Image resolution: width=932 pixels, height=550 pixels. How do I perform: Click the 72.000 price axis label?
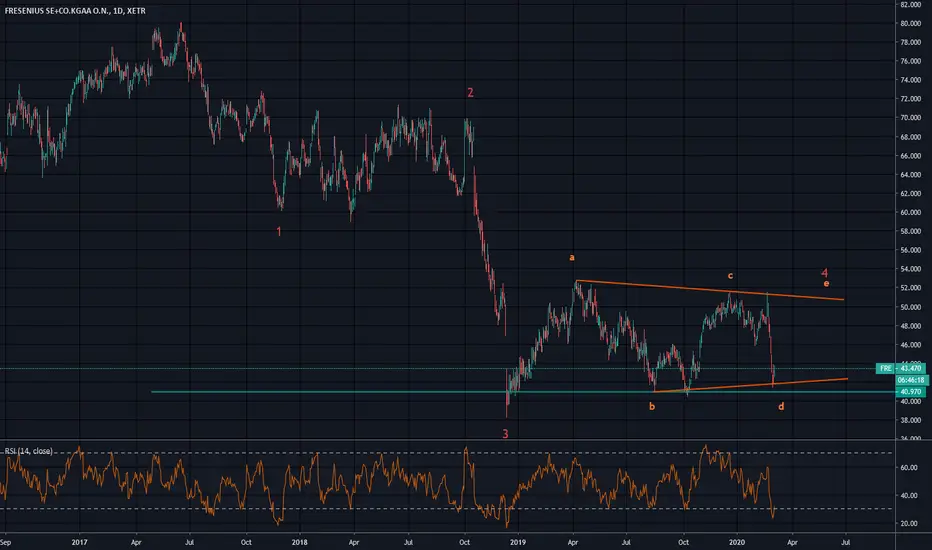911,99
